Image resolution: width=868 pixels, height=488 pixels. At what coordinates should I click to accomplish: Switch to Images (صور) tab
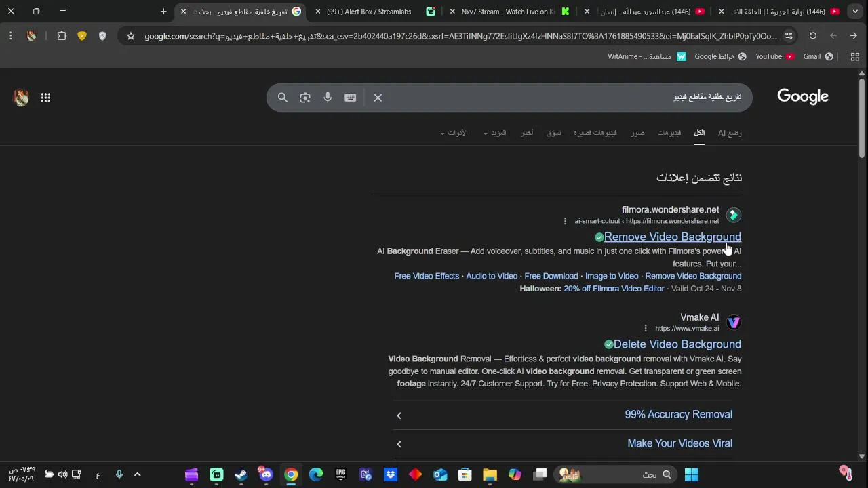coord(637,133)
